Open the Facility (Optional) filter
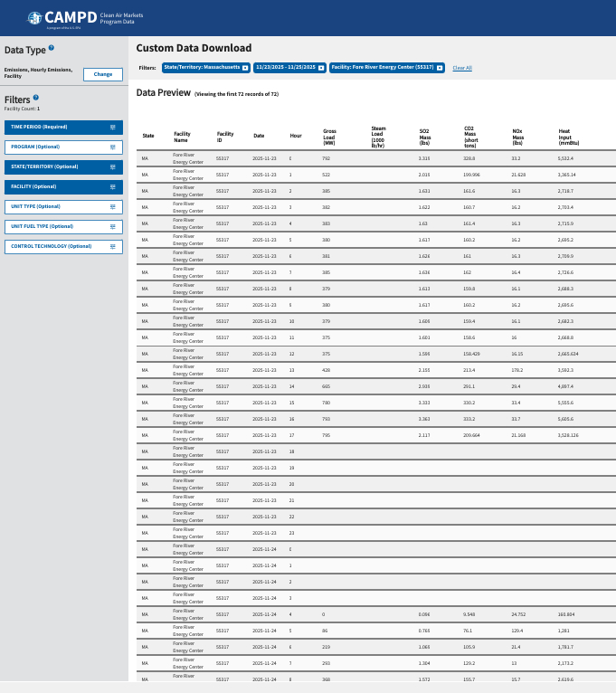The width and height of the screenshot is (616, 693). point(63,186)
